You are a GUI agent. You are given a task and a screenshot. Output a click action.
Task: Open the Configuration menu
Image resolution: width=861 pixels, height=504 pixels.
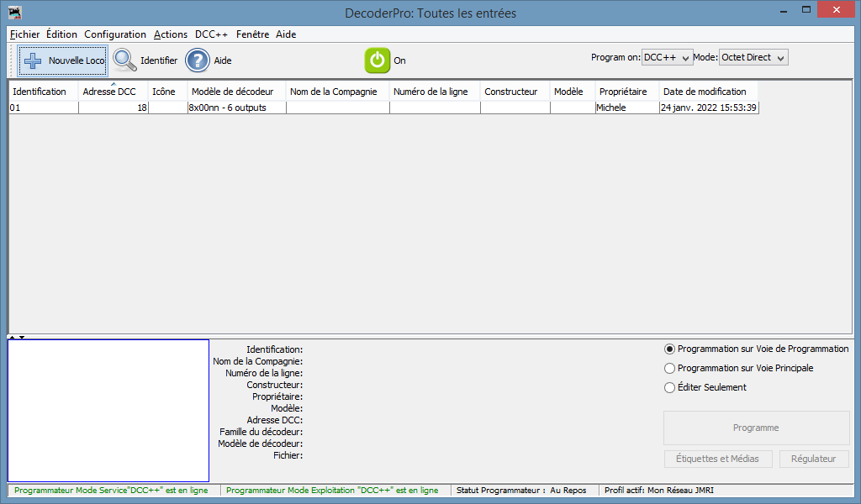(x=114, y=34)
